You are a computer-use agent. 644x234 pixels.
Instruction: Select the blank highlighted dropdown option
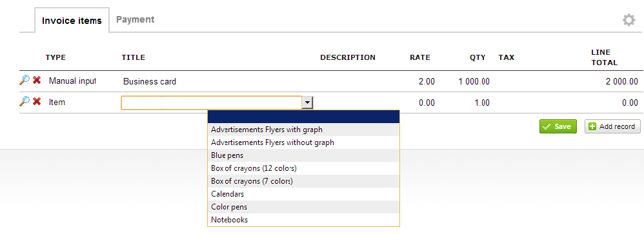tap(303, 117)
